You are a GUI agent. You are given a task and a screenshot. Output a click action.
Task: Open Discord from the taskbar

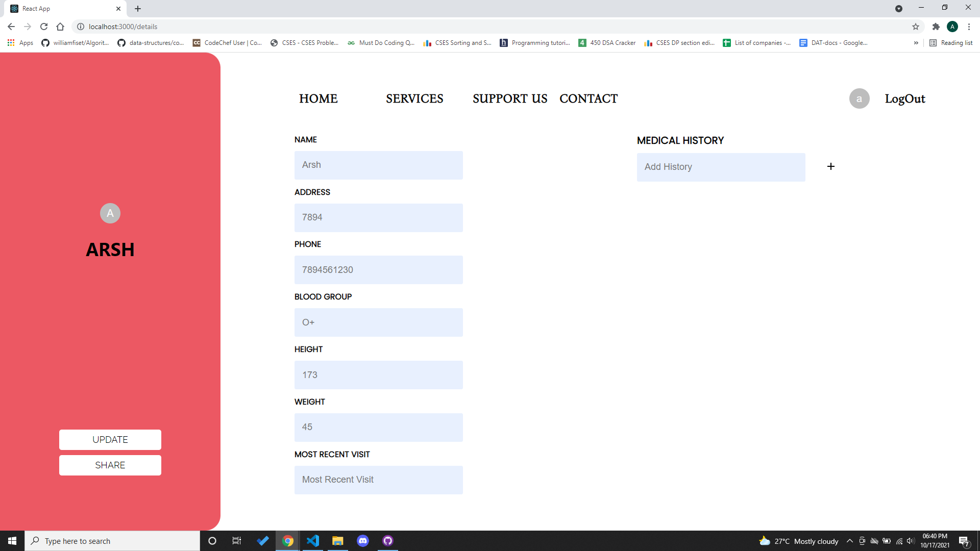pyautogui.click(x=363, y=541)
